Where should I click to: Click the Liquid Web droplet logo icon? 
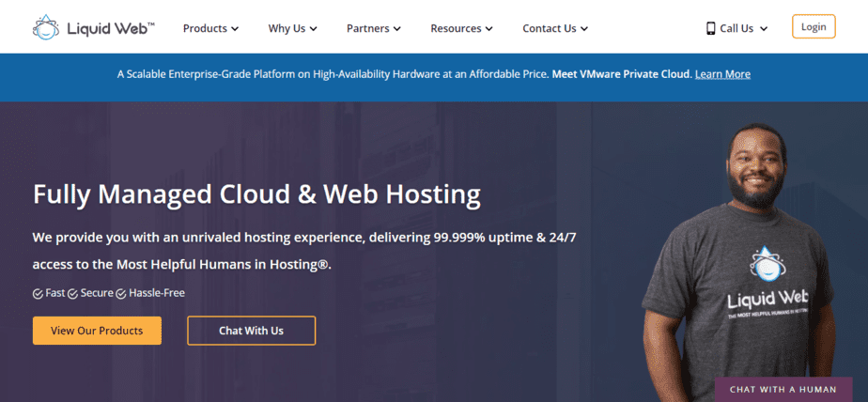click(x=45, y=27)
